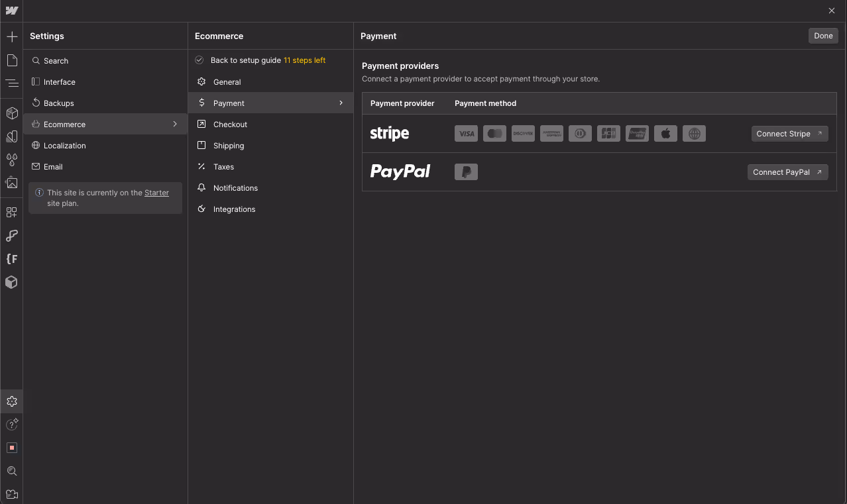Open the Navigator panel icon
The height and width of the screenshot is (504, 847).
tap(11, 83)
